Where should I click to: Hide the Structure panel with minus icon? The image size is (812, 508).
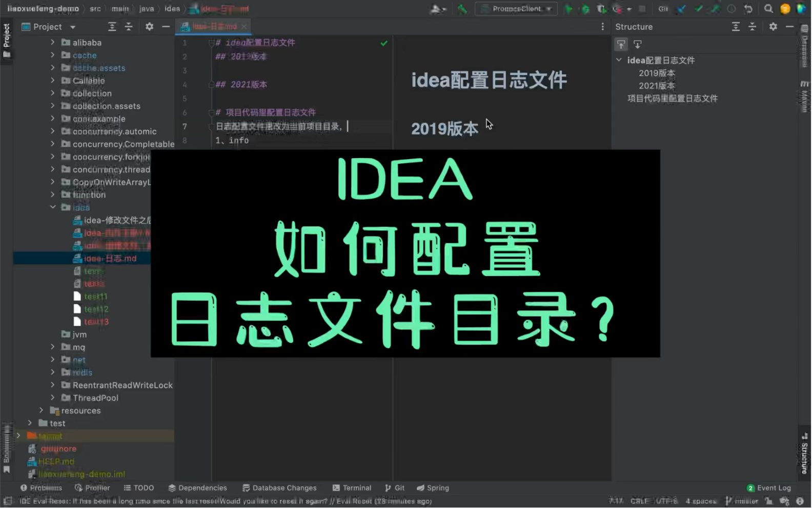click(789, 27)
